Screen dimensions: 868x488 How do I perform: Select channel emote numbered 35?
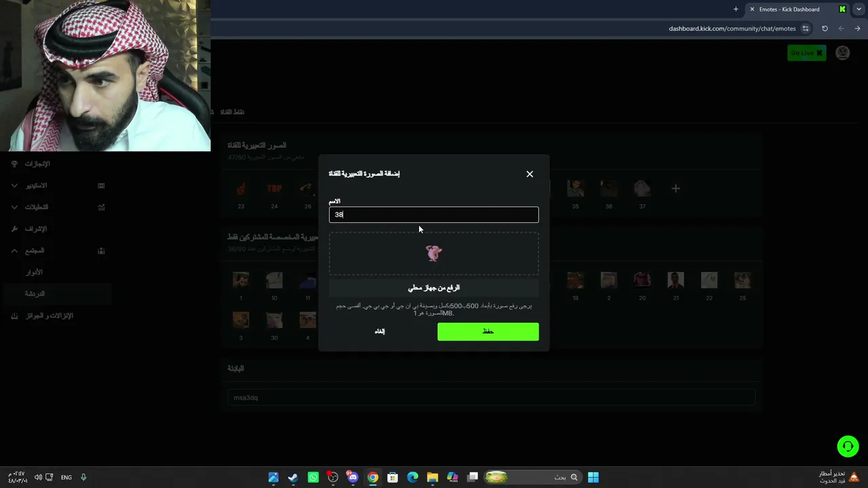(x=575, y=188)
